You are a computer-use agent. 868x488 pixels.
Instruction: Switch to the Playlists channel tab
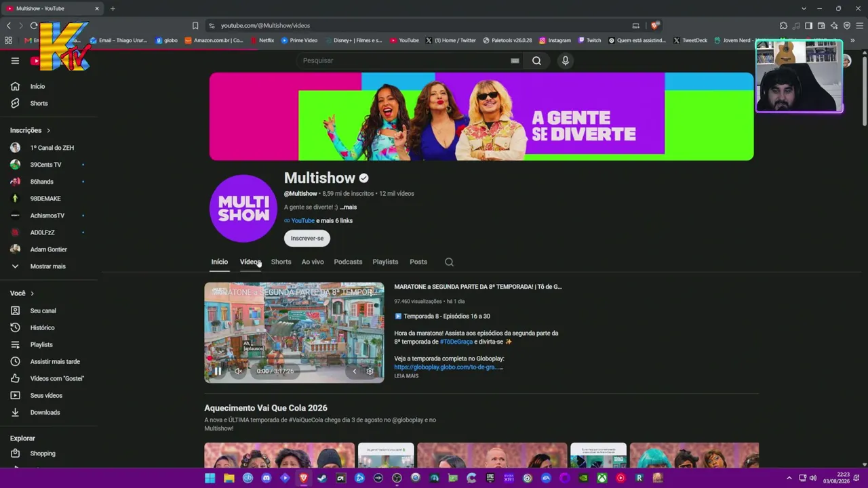pos(385,262)
